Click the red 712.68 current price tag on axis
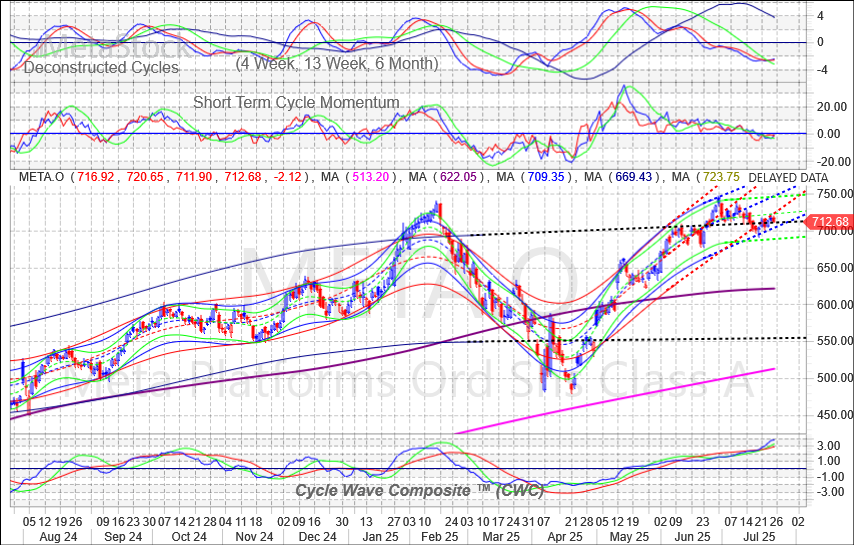 (828, 222)
